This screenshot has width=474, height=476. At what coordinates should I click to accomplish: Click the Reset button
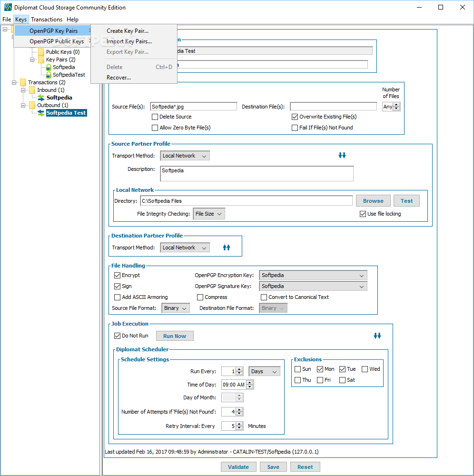[x=305, y=466]
